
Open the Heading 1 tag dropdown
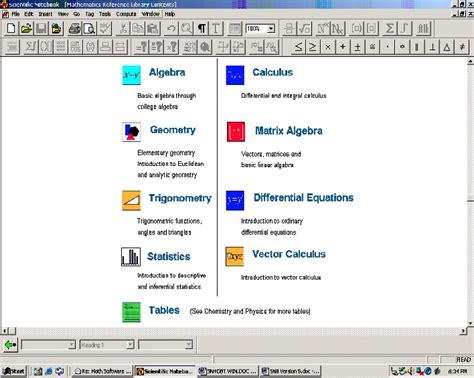[x=130, y=344]
